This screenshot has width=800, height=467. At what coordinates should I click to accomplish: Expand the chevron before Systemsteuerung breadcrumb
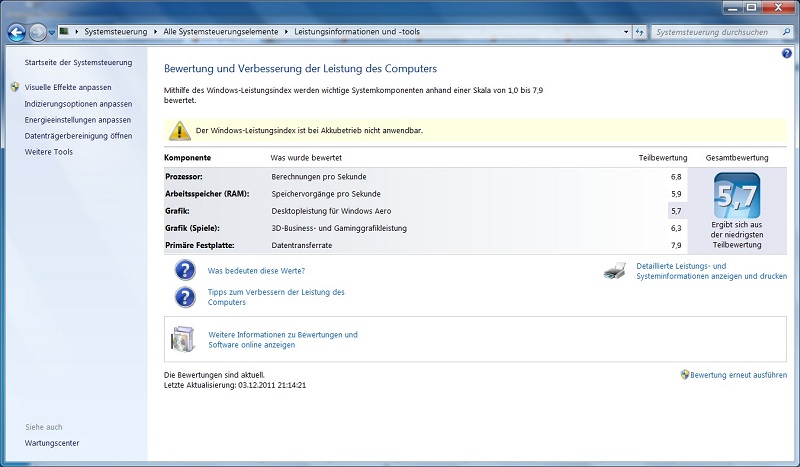click(77, 32)
